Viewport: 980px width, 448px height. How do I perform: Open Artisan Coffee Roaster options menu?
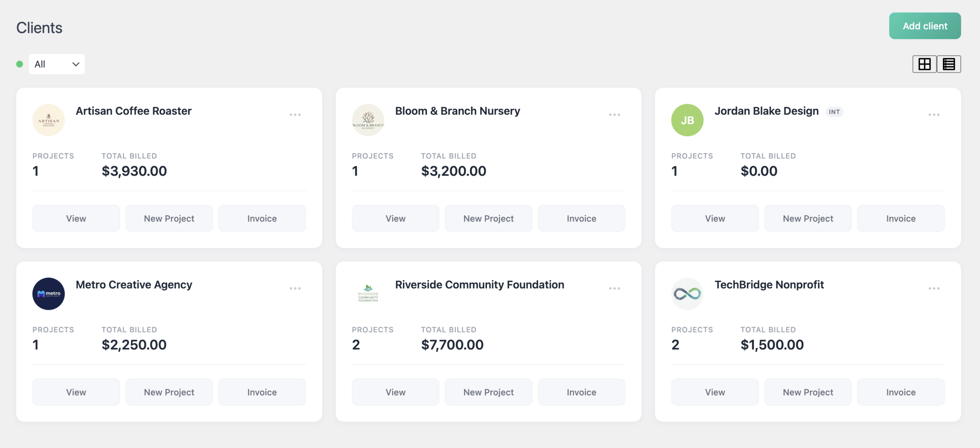pyautogui.click(x=295, y=115)
